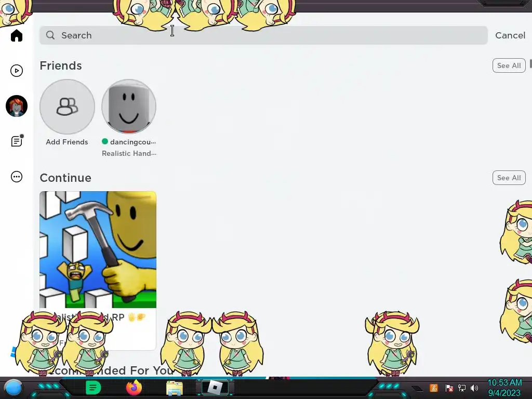
Task: Open the Messages notifications icon in sidebar
Action: pos(17,141)
